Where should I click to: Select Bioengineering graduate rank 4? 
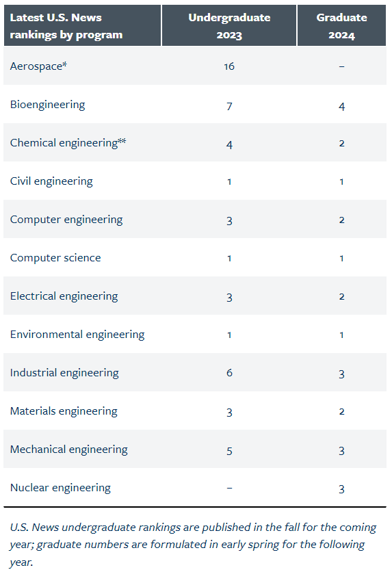click(x=341, y=106)
